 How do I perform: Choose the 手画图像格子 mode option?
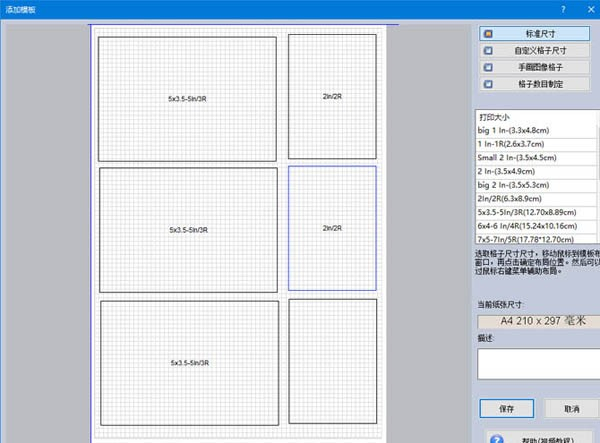pos(538,67)
